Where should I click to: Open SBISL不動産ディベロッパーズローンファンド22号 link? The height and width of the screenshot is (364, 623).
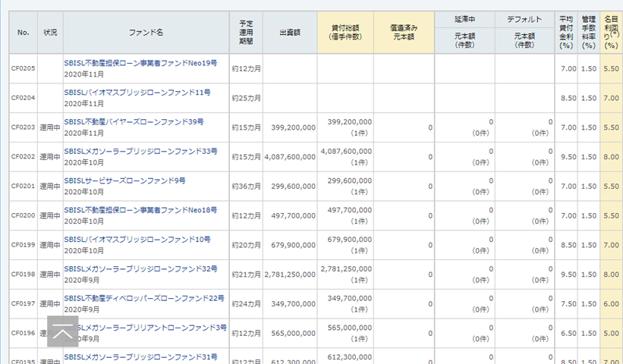(x=144, y=298)
